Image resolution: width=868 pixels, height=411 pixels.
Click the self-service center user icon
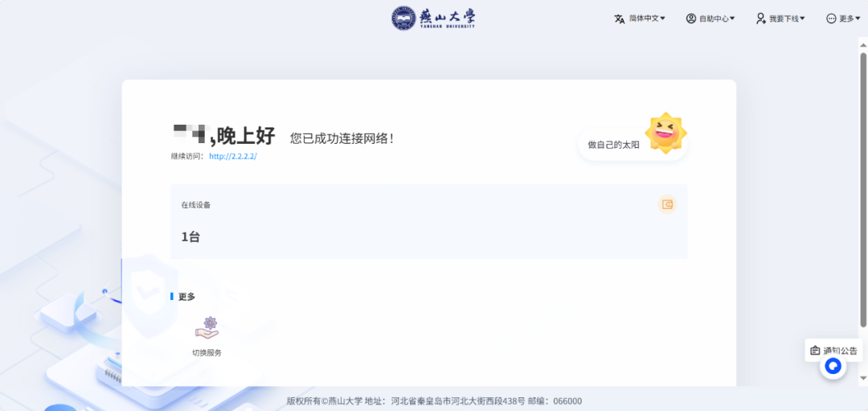click(691, 18)
